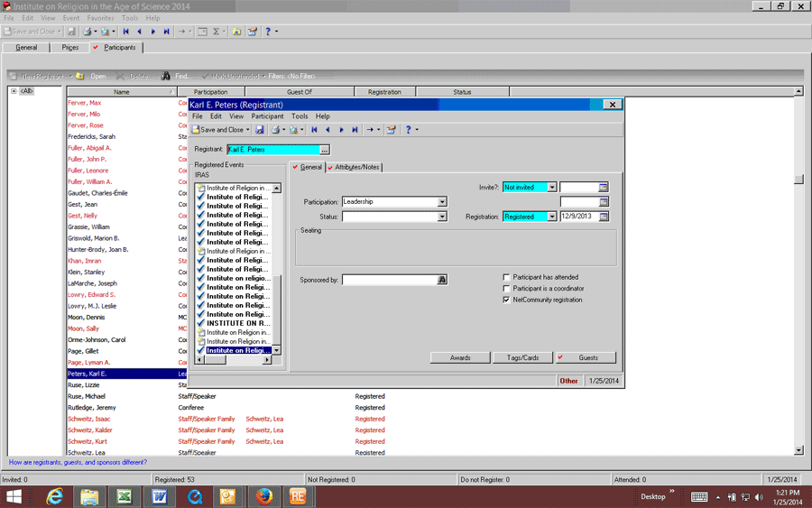Click the Awards button
Image resolution: width=812 pixels, height=508 pixels.
[x=460, y=358]
